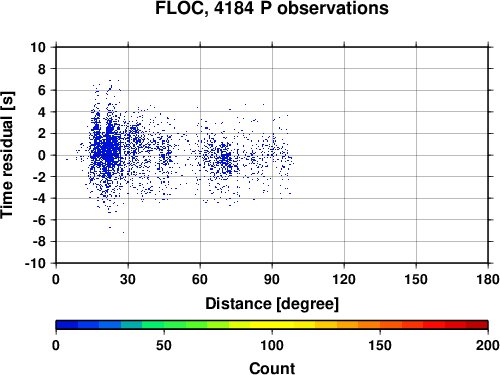Click y-axis tick label '-10'

coord(36,263)
